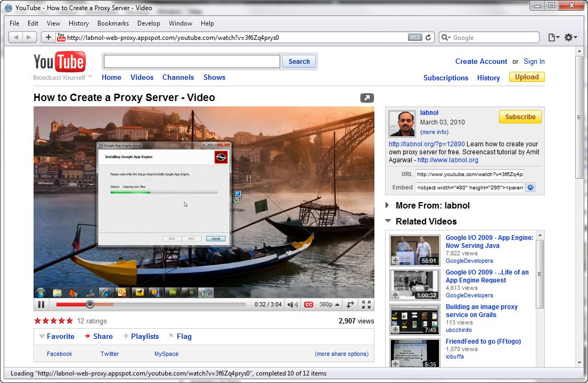Open more share options
Screen dimensions: 588x383
click(341, 354)
